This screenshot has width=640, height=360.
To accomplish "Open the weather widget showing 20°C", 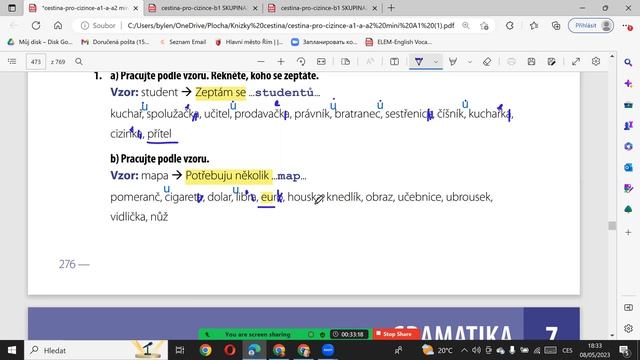I will (x=438, y=350).
